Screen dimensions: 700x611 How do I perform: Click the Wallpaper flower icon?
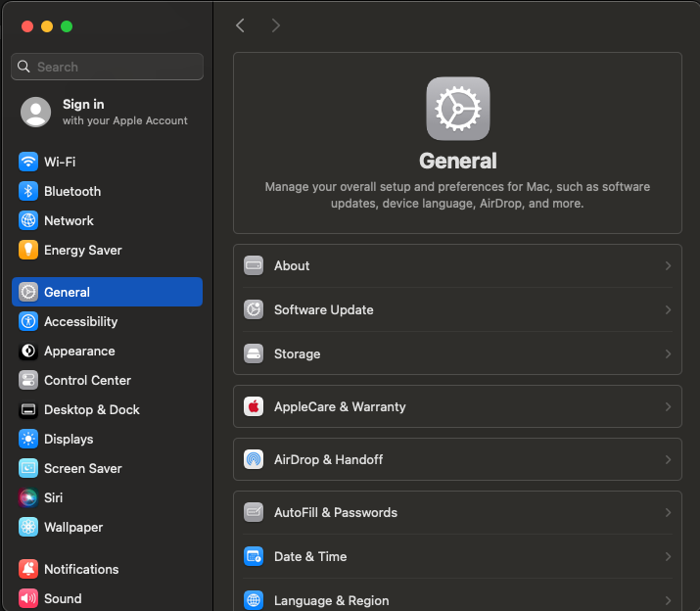[28, 527]
